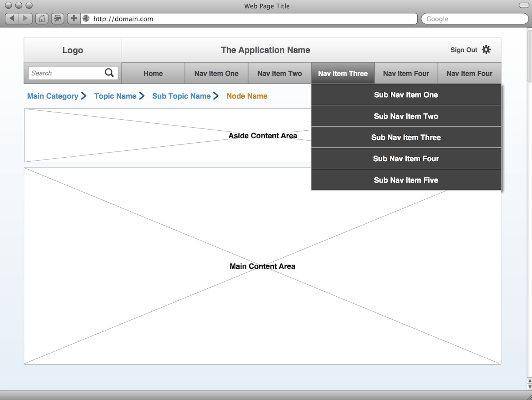Choose Sub Nav Item Four

(x=406, y=158)
